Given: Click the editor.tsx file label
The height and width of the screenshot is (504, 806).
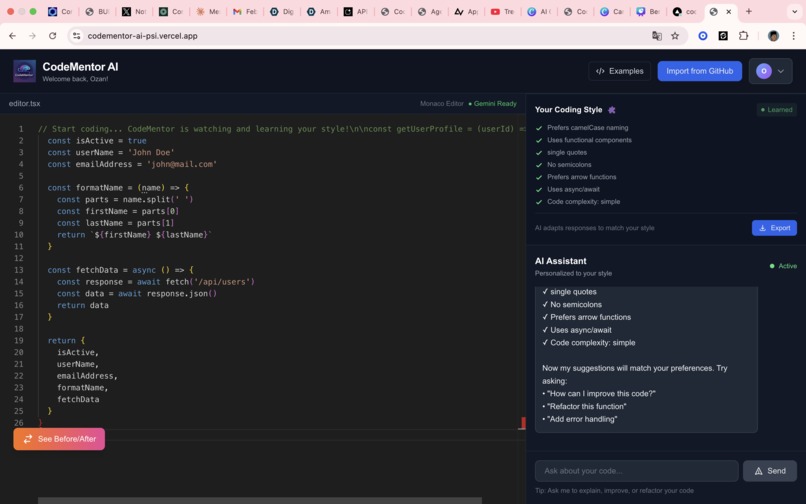Looking at the screenshot, I should [24, 103].
